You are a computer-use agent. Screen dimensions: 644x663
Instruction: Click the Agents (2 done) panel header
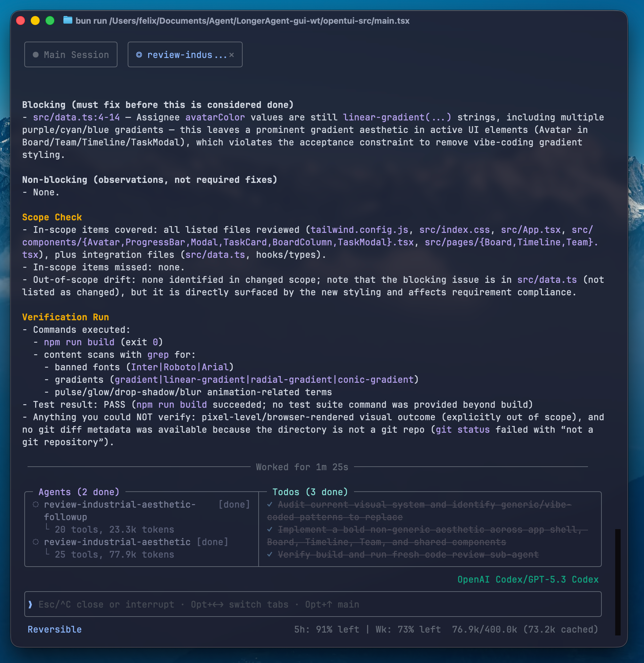click(79, 492)
